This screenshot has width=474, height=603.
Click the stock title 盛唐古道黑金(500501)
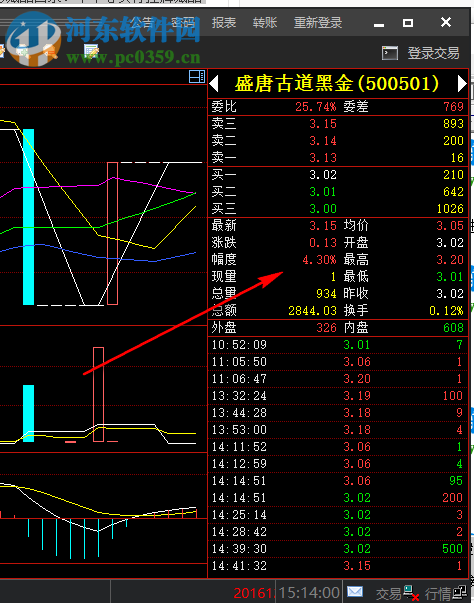click(x=337, y=83)
